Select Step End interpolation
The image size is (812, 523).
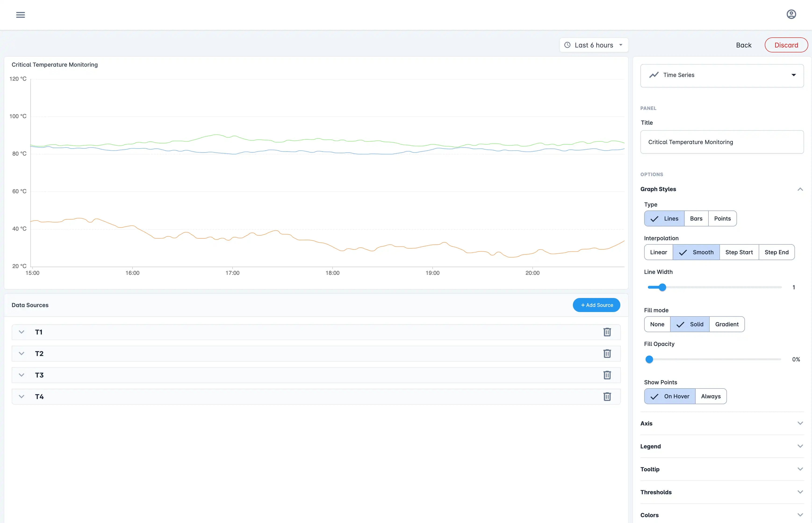(776, 252)
